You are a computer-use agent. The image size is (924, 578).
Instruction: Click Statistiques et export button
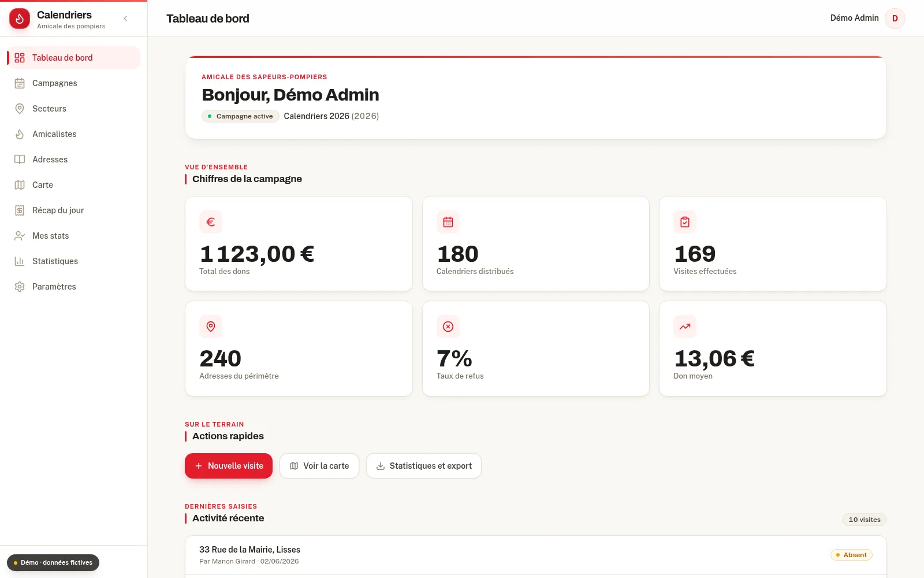[424, 466]
